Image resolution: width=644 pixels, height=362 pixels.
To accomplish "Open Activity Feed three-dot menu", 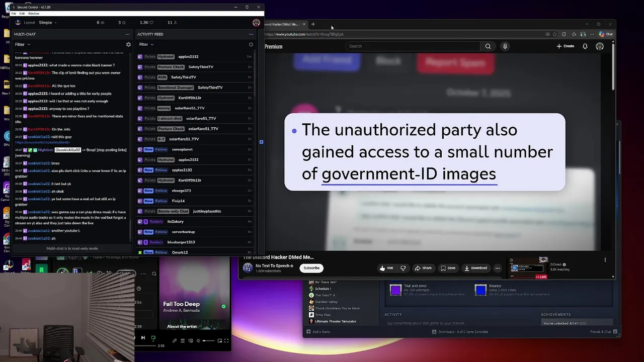I will pyautogui.click(x=251, y=34).
